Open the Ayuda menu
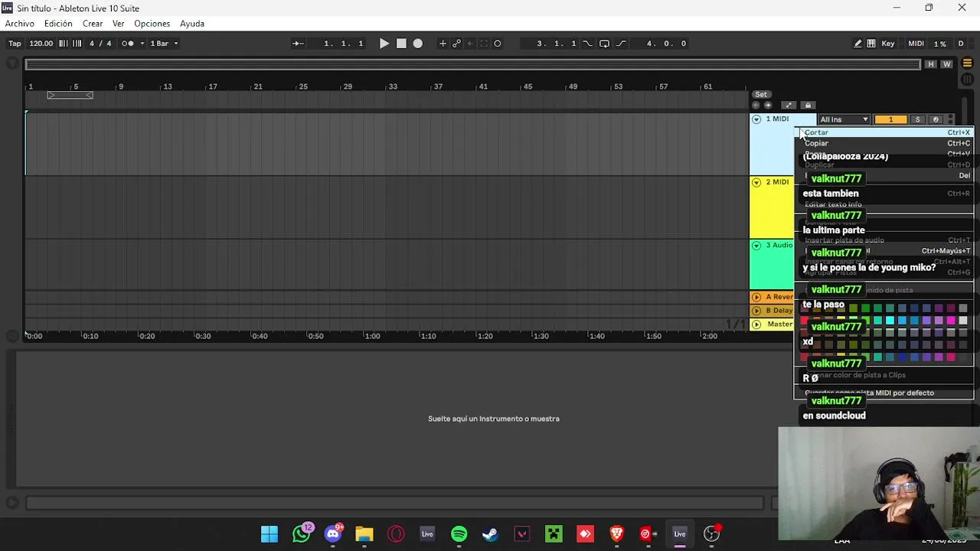 (192, 24)
